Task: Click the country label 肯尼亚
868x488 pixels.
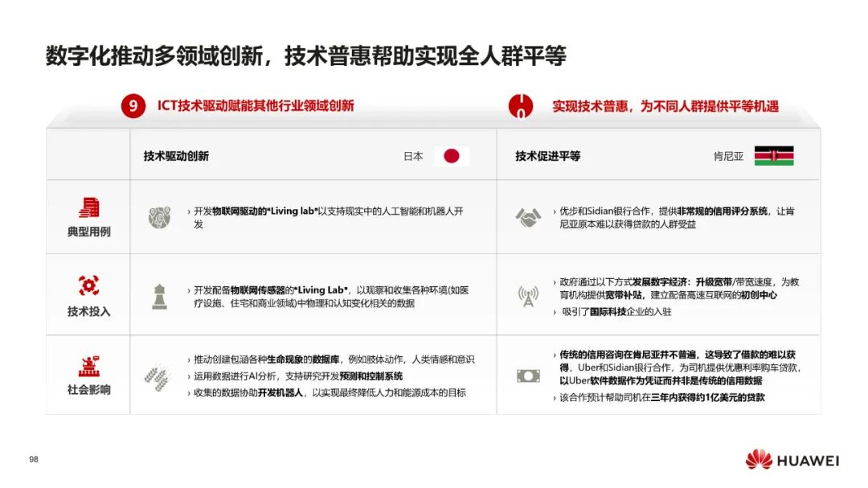Action: tap(728, 156)
